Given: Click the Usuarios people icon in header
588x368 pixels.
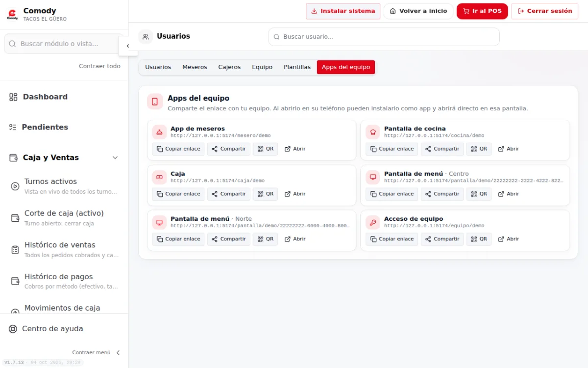Looking at the screenshot, I should pyautogui.click(x=146, y=37).
